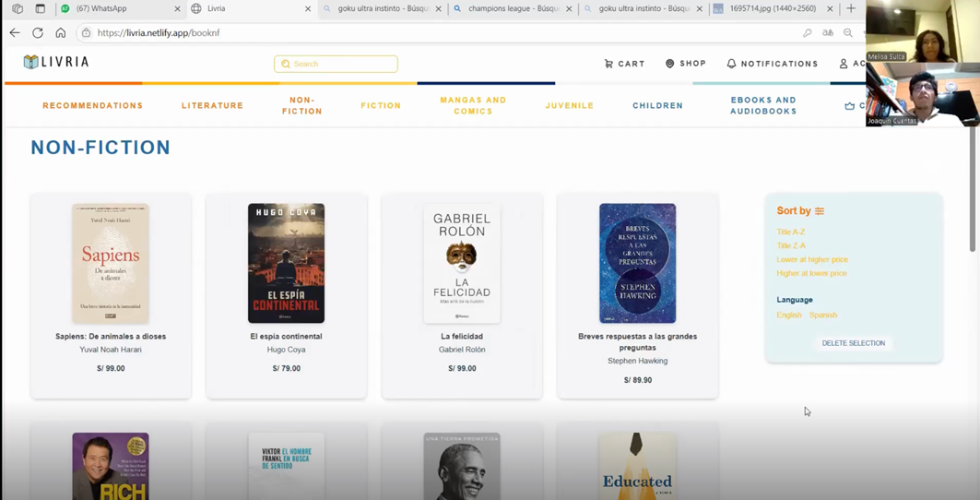The height and width of the screenshot is (500, 980).
Task: Sort by Higher at lower price
Action: point(811,273)
